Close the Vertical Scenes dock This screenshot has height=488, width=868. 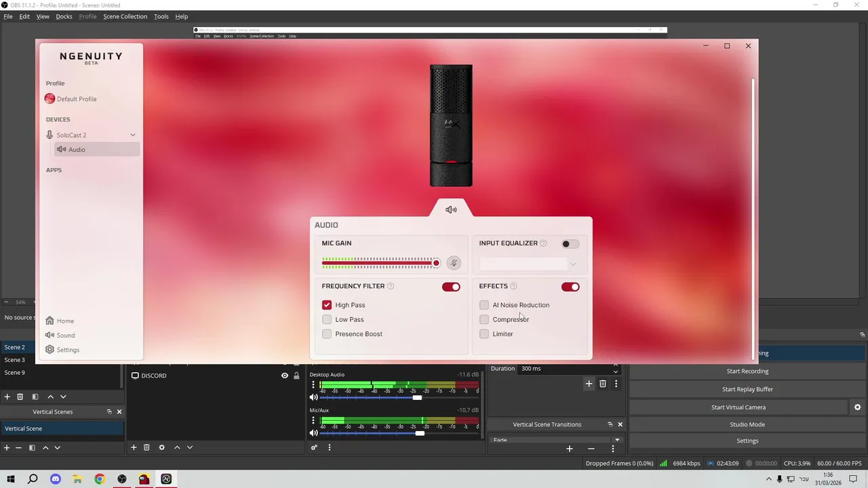119,411
